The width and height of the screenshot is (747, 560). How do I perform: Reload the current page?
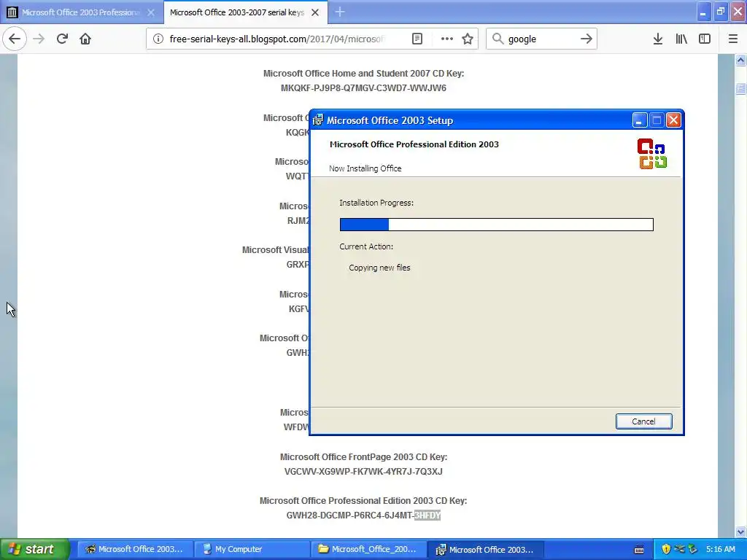(x=62, y=39)
